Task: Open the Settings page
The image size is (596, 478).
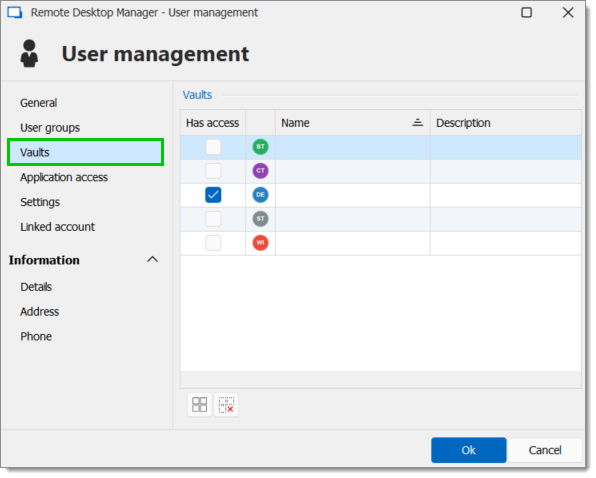Action: (40, 202)
